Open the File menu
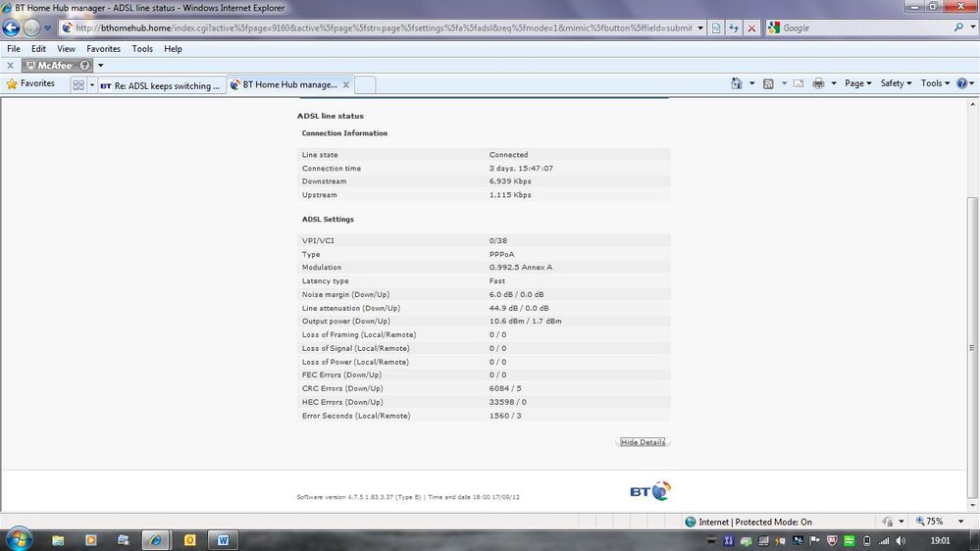 14,49
